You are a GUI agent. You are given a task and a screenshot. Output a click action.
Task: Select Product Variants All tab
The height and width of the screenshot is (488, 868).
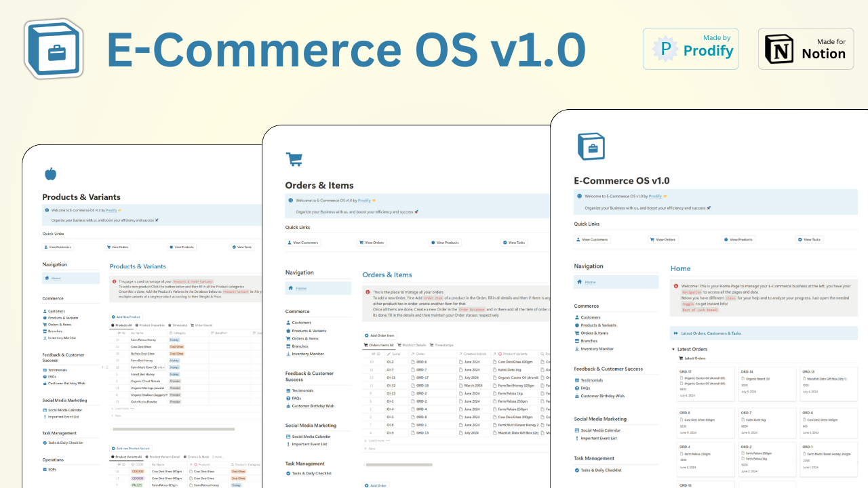(127, 457)
